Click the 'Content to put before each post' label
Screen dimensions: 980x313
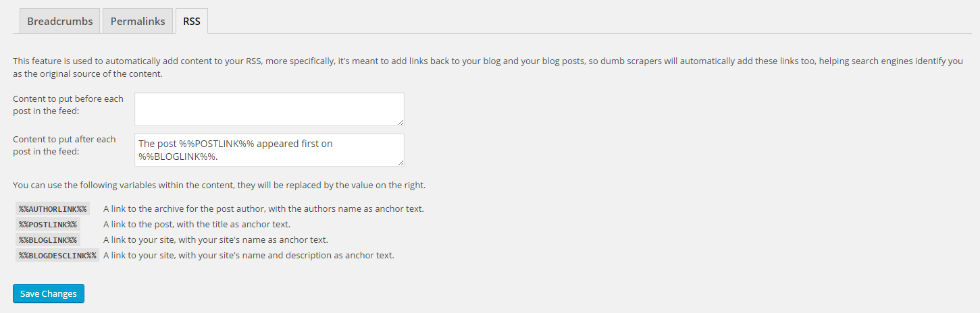[68, 105]
